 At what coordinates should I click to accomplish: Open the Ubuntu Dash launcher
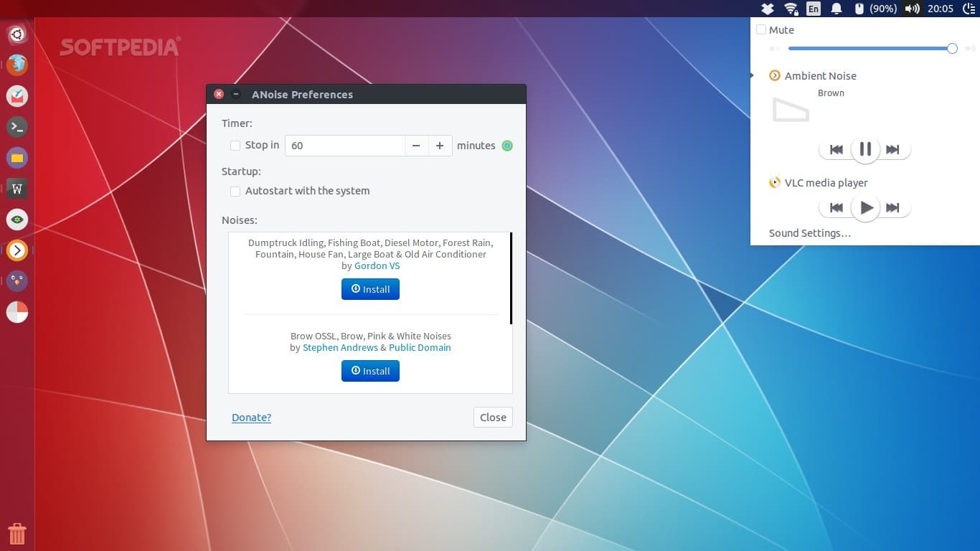click(17, 34)
